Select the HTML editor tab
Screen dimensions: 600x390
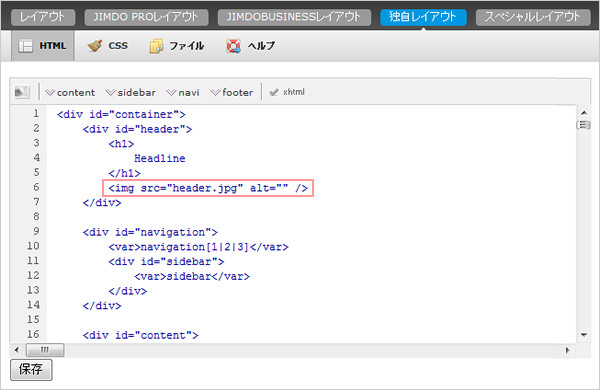(43, 46)
